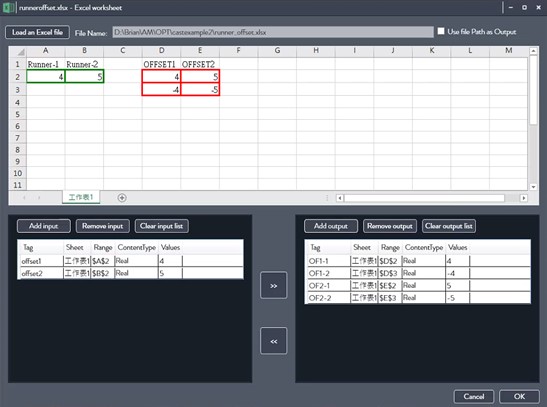Click the vertical scrollbar down arrow
The height and width of the screenshot is (407, 547).
533,187
